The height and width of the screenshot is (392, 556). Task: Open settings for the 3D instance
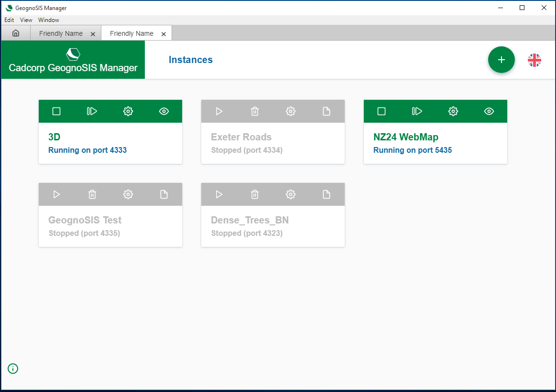[x=128, y=111]
